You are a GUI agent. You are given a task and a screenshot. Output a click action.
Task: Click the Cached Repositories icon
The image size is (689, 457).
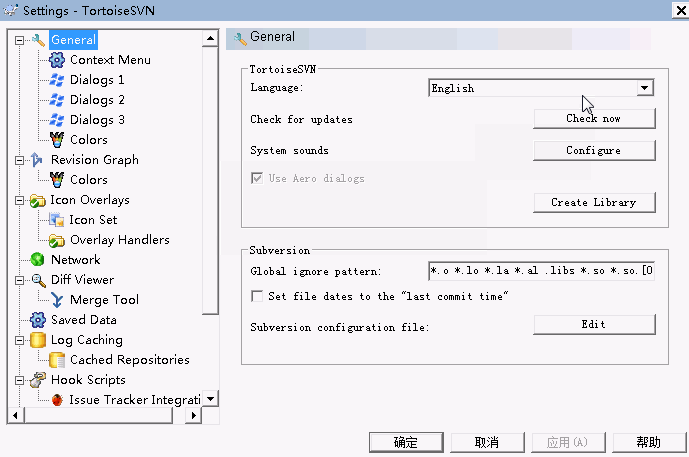coord(57,360)
